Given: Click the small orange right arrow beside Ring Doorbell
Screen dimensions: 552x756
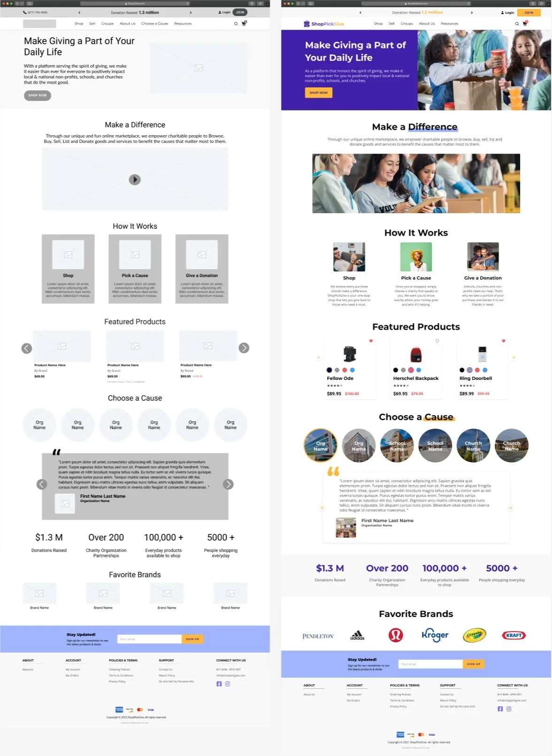Looking at the screenshot, I should pyautogui.click(x=514, y=357).
